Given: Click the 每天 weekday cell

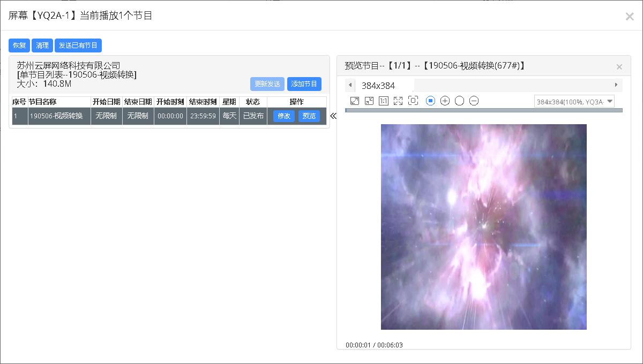Looking at the screenshot, I should 229,116.
